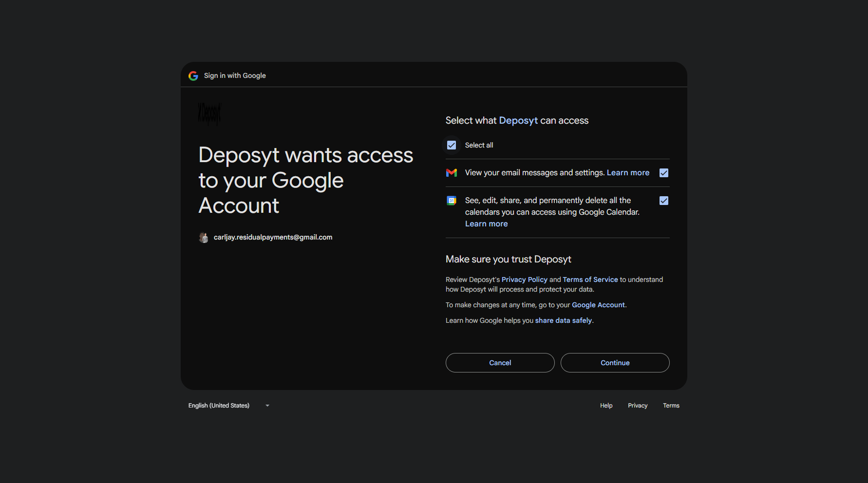This screenshot has height=483, width=868.
Task: Open the share data safely link
Action: tap(564, 320)
